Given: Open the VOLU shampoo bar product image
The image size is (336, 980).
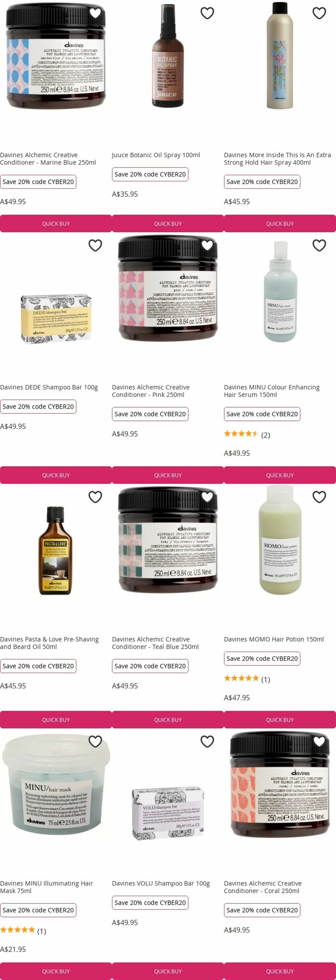Looking at the screenshot, I should (168, 813).
